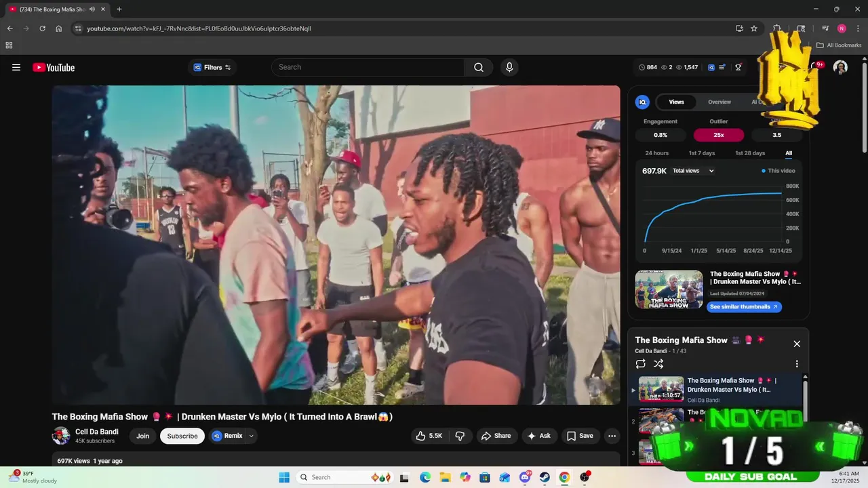The image size is (868, 488).
Task: Dislike the video
Action: coord(460,436)
